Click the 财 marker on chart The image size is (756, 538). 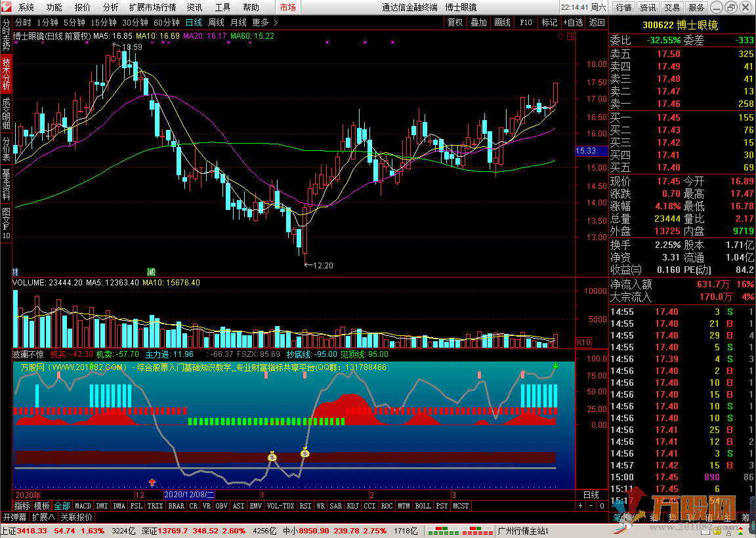15,272
